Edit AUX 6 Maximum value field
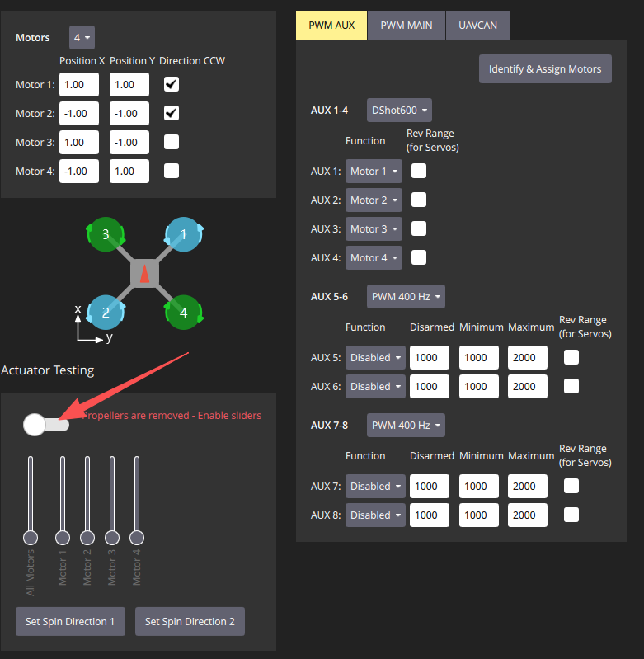This screenshot has height=659, width=644. tap(528, 386)
